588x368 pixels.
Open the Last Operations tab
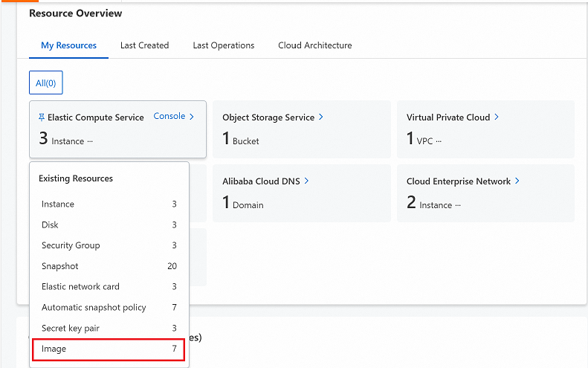click(224, 45)
